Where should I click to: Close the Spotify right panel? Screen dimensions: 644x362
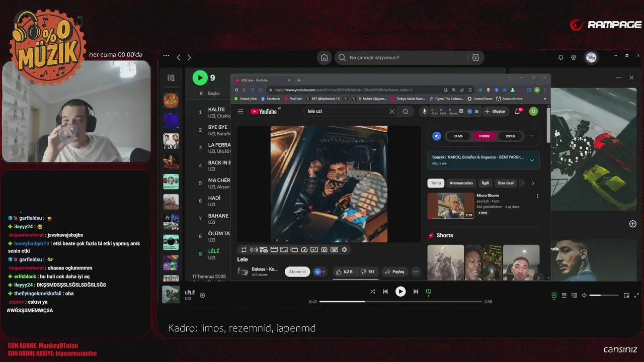pyautogui.click(x=631, y=78)
